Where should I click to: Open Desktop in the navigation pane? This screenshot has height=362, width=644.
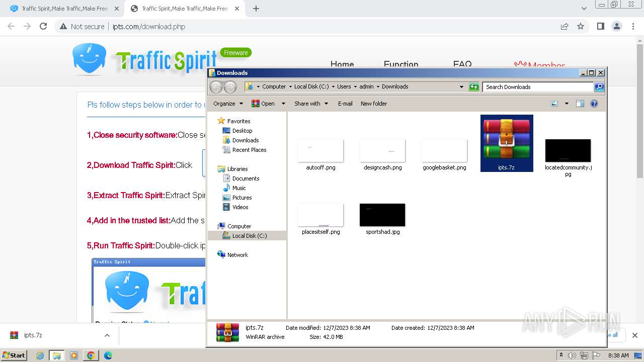click(x=242, y=131)
